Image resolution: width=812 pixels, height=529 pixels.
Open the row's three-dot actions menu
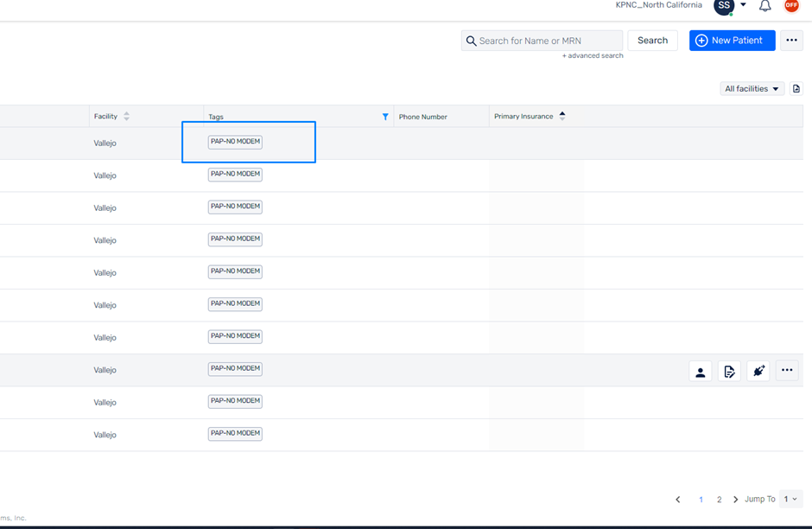pyautogui.click(x=787, y=370)
